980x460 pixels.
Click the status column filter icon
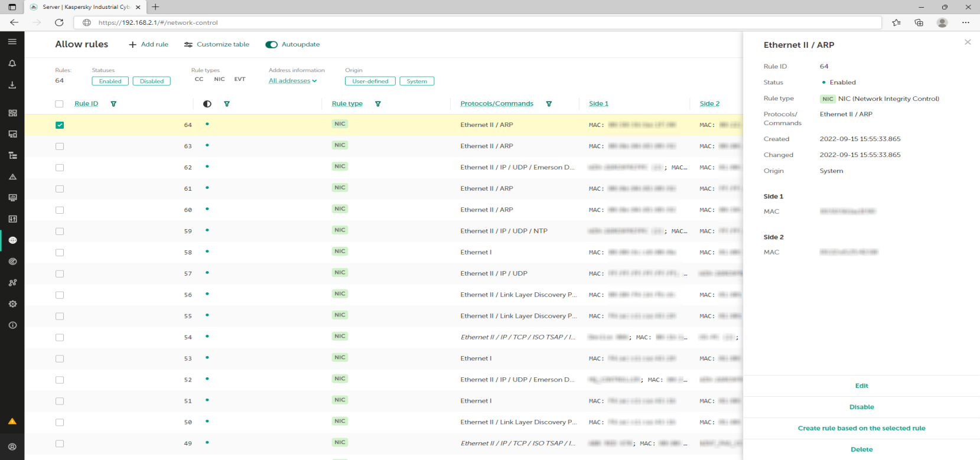[227, 104]
